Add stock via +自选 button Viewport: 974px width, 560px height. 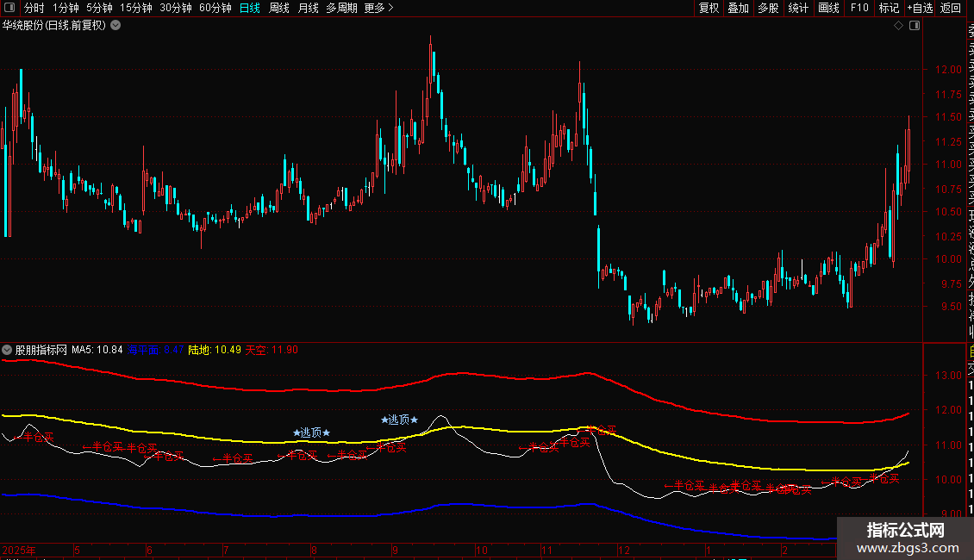tap(920, 8)
